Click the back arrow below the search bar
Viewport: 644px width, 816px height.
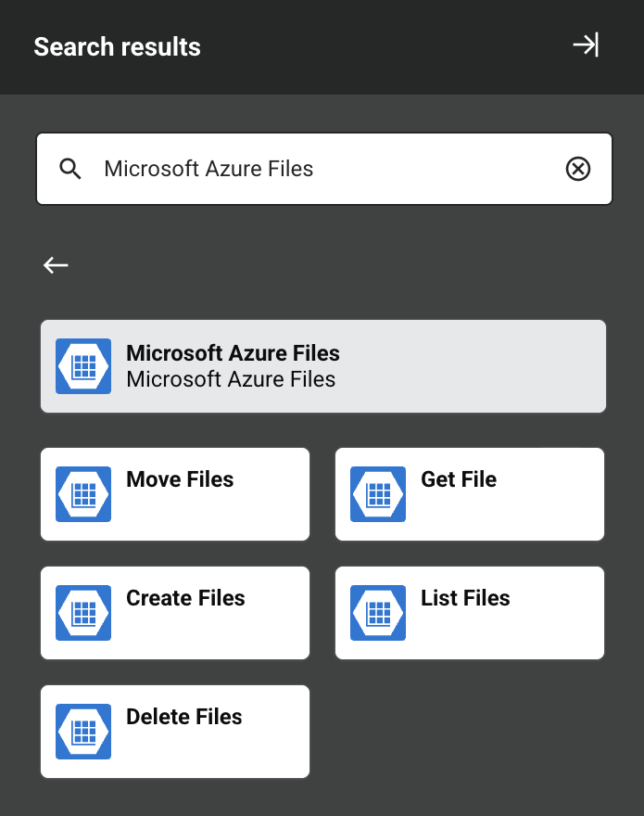click(55, 265)
